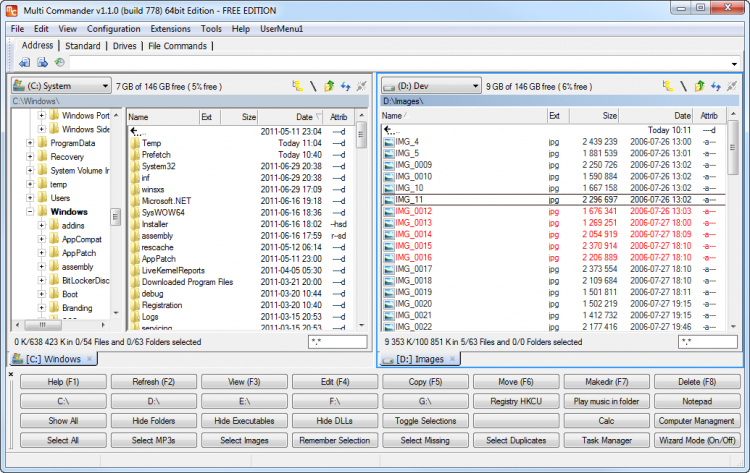Image resolution: width=750 pixels, height=473 pixels.
Task: Click the Toggle Selections button
Action: coord(425,421)
